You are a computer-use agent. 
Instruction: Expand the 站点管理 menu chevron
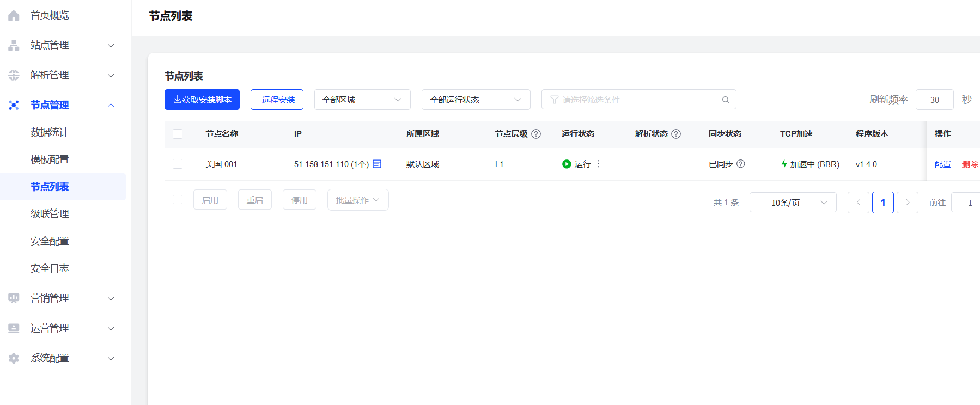(x=111, y=45)
